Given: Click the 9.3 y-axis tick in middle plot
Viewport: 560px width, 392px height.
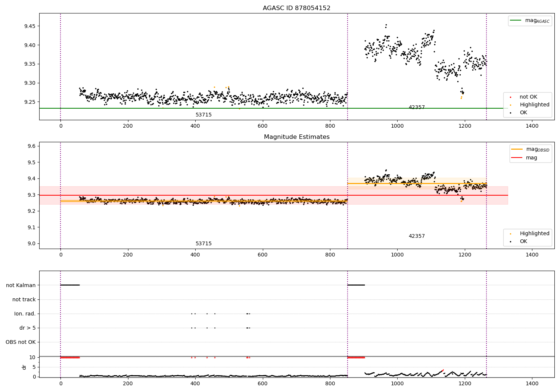Looking at the screenshot, I should pos(31,195).
